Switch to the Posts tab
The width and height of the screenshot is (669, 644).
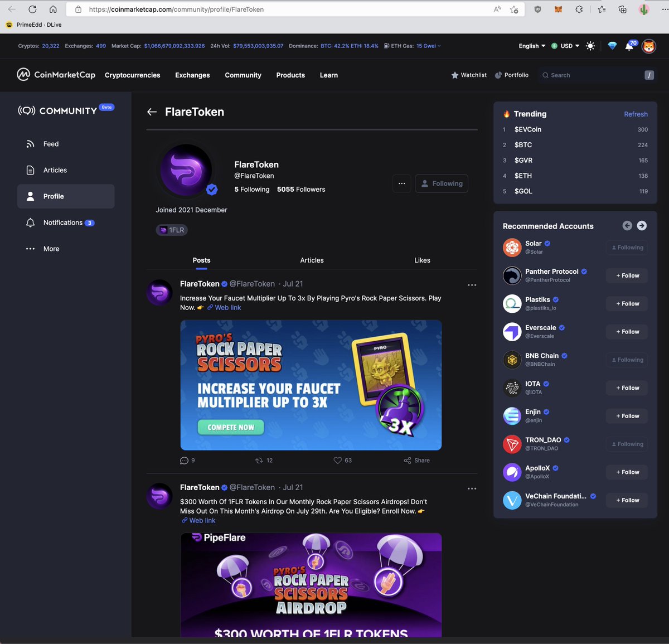(x=201, y=260)
